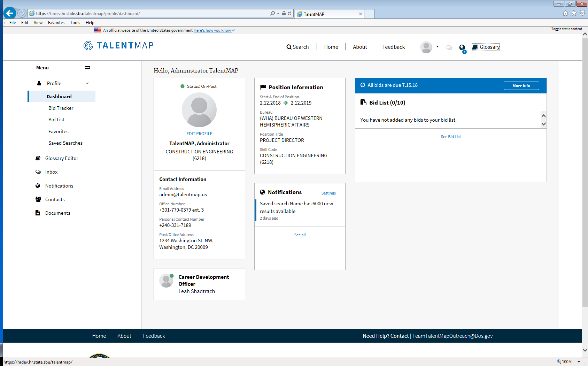Toggle the Menu sidebar collapse arrows icon
The image size is (588, 366).
[87, 68]
